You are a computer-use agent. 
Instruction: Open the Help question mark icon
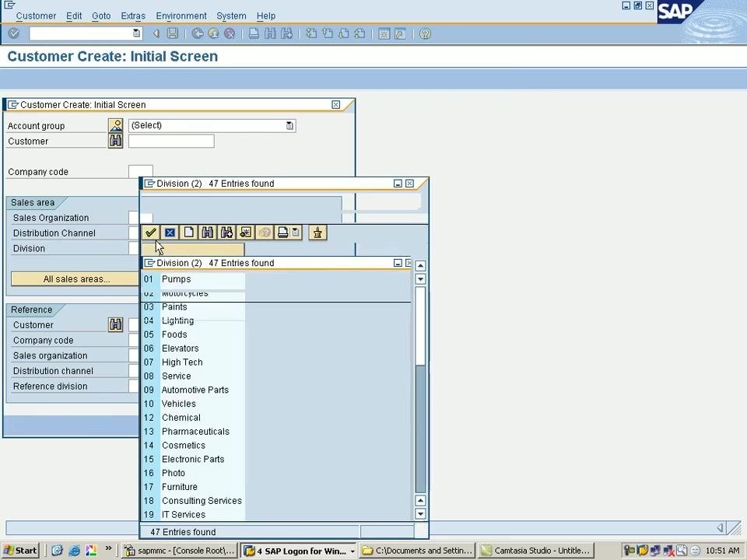425,33
